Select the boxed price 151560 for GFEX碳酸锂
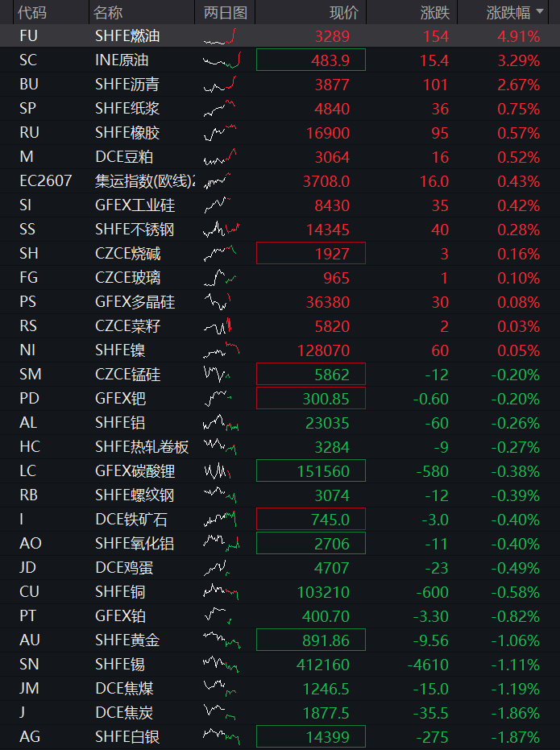The height and width of the screenshot is (750, 560). [x=311, y=470]
